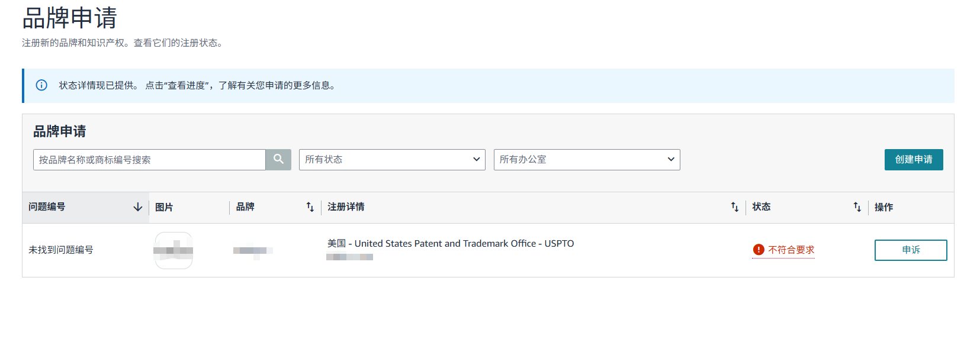Click the 未找到问题编号 cell

(x=61, y=250)
